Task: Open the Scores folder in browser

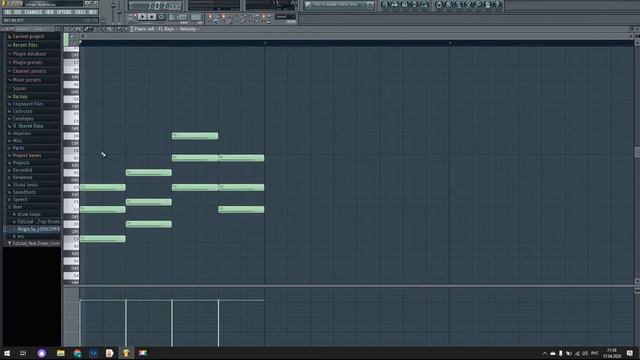Action: tap(19, 89)
